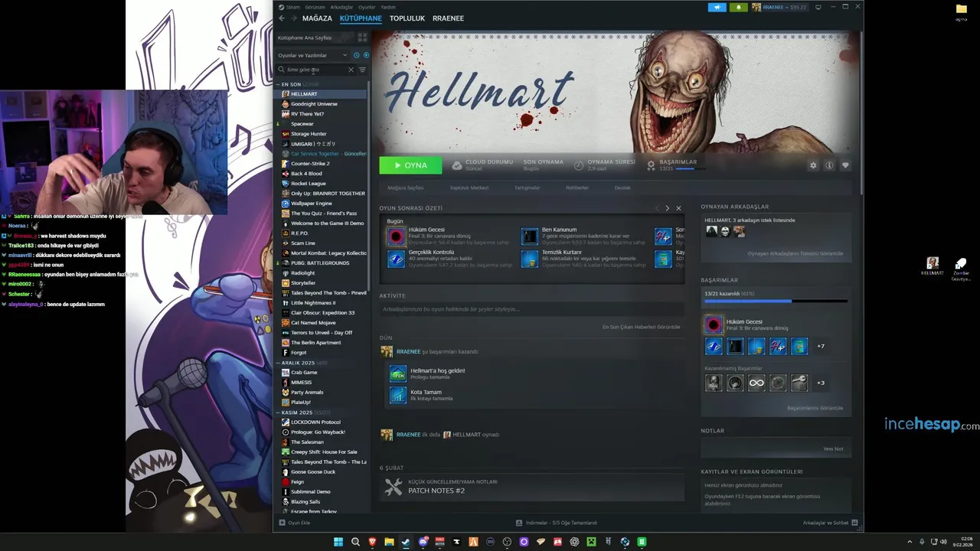Image resolution: width=980 pixels, height=551 pixels.
Task: Collapse the EN SON section
Action: (x=279, y=84)
